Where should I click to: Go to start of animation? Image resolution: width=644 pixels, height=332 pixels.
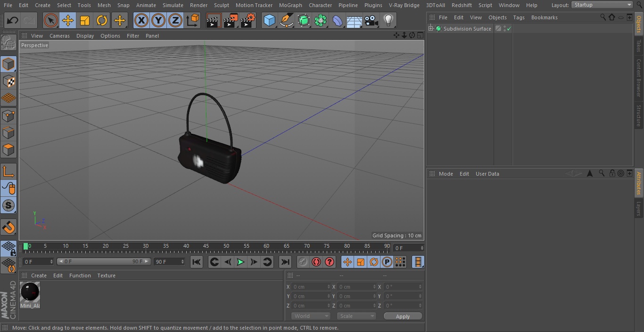pyautogui.click(x=197, y=262)
